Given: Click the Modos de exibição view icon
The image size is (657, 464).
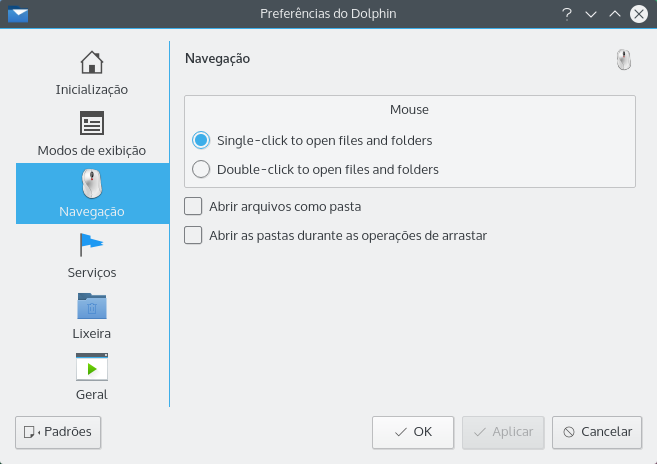Looking at the screenshot, I should click(x=92, y=123).
